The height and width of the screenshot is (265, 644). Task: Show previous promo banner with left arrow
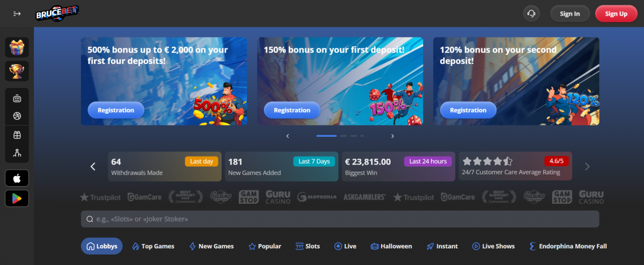[288, 136]
